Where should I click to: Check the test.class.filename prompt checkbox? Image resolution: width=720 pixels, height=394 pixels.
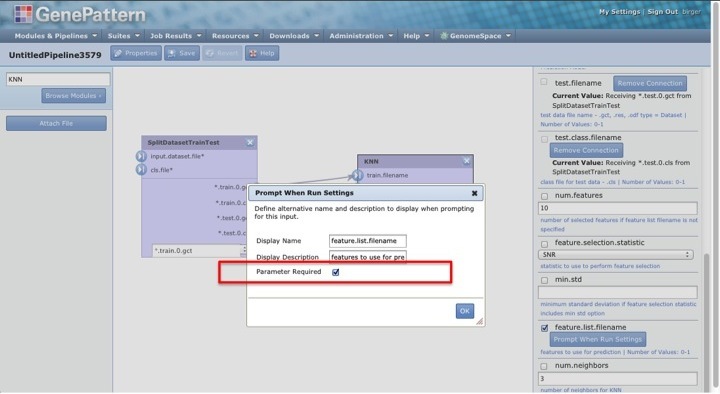(x=544, y=139)
